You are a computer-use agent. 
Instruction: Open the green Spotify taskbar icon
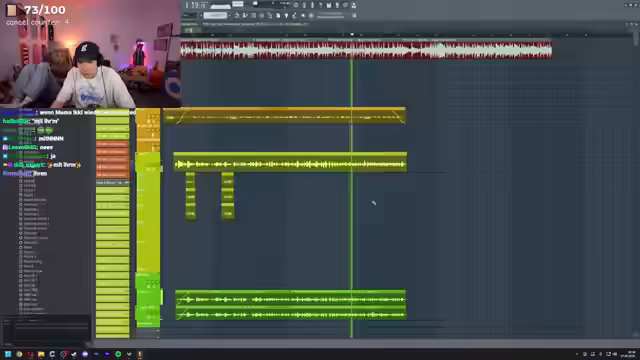pyautogui.click(x=118, y=354)
